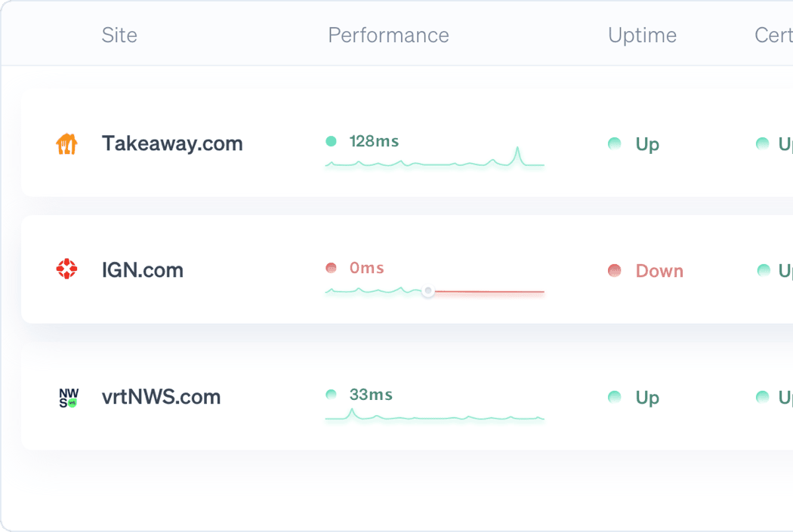This screenshot has height=532, width=793.
Task: Open the IGN.com site link
Action: click(x=143, y=270)
